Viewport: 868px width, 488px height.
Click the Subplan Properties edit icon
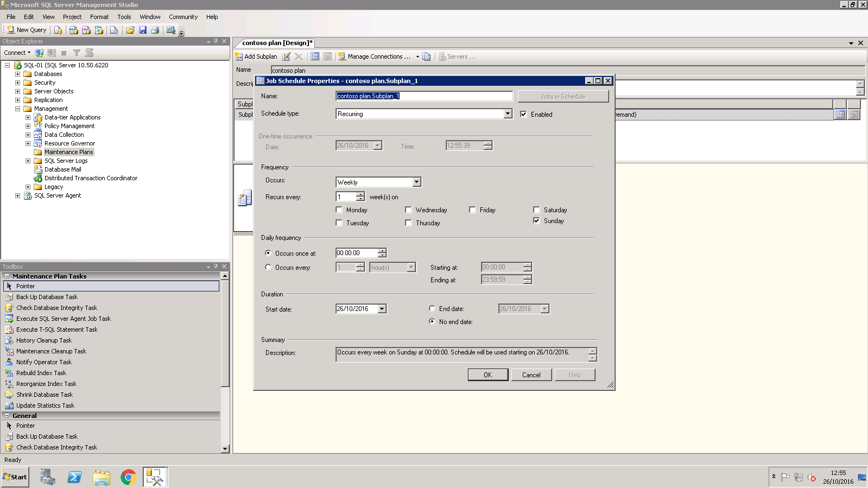pos(287,56)
